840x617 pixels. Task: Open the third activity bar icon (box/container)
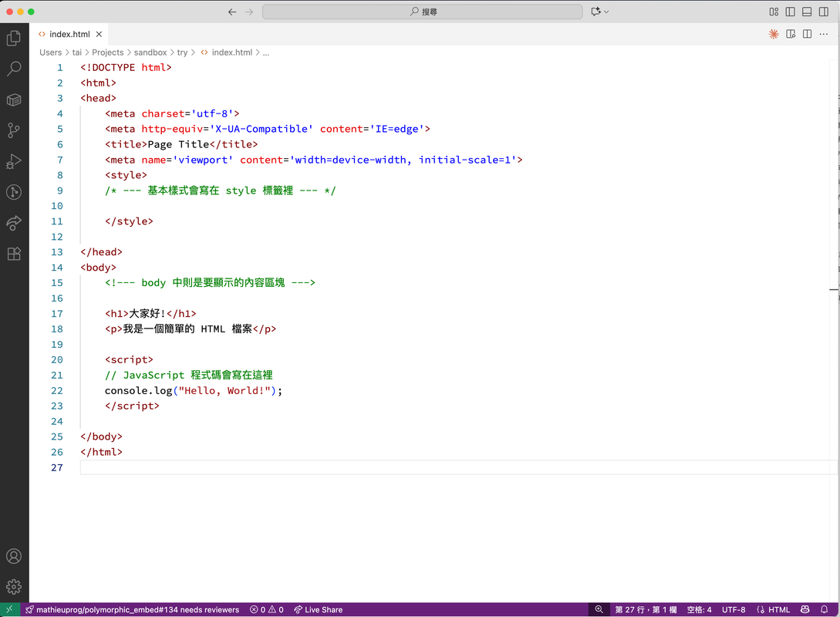[x=14, y=99]
